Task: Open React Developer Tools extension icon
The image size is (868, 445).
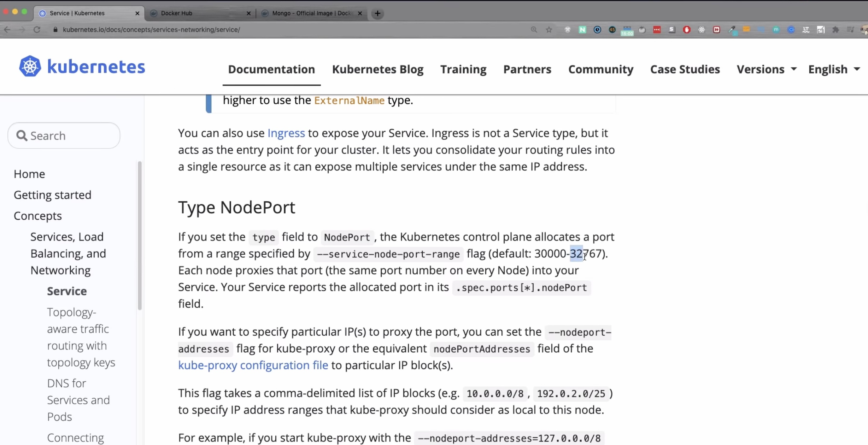Action: click(x=701, y=30)
